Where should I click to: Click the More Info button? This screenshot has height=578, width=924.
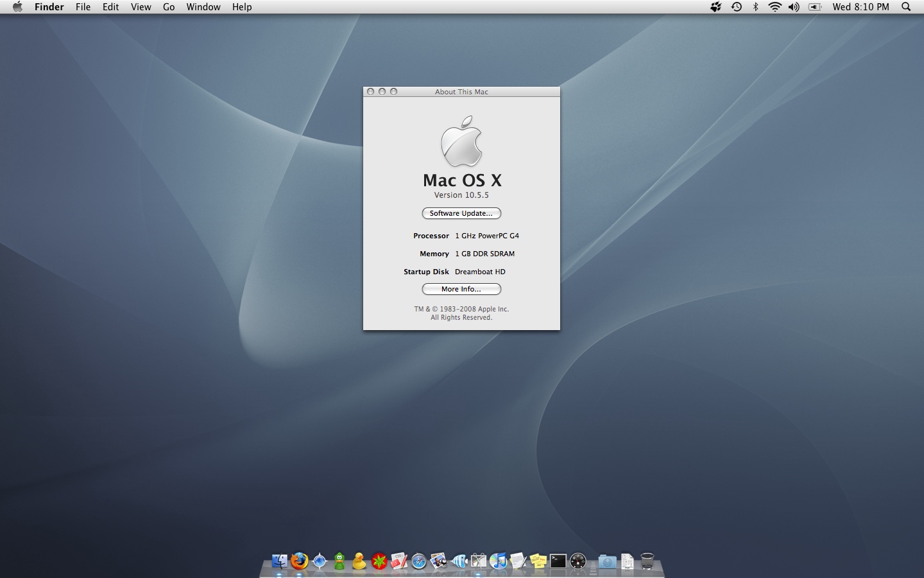tap(461, 289)
